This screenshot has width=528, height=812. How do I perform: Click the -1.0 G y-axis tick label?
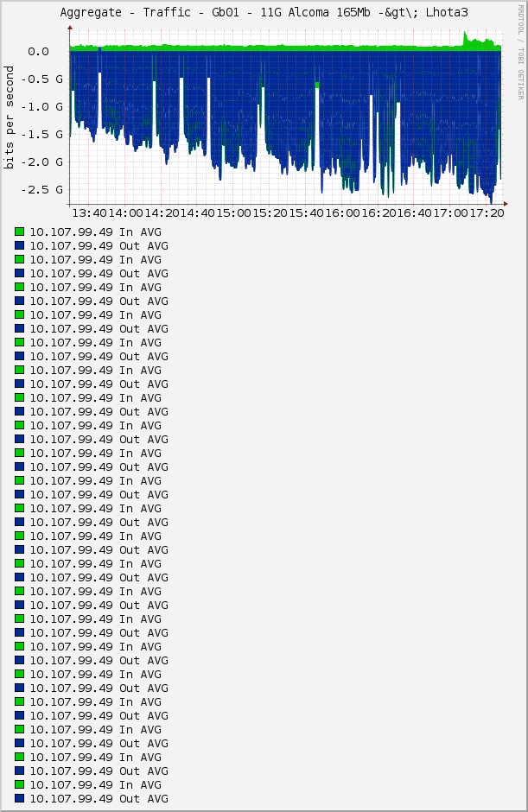pos(44,107)
